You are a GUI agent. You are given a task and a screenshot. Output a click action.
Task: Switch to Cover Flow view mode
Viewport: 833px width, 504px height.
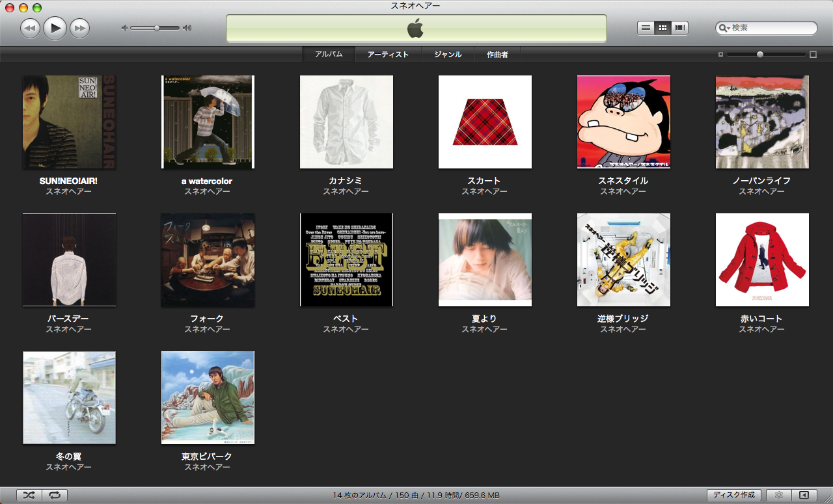pyautogui.click(x=680, y=28)
